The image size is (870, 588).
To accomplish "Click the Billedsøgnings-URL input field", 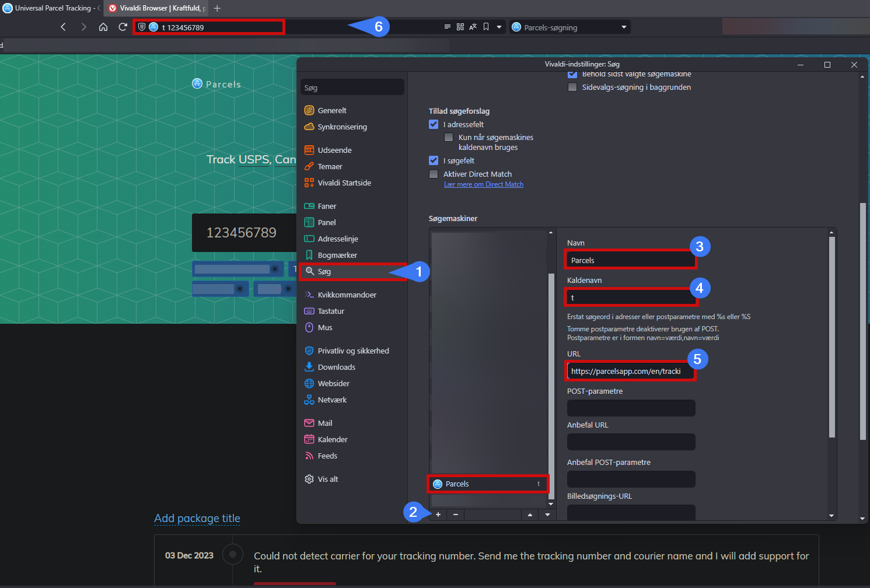I will click(x=631, y=512).
